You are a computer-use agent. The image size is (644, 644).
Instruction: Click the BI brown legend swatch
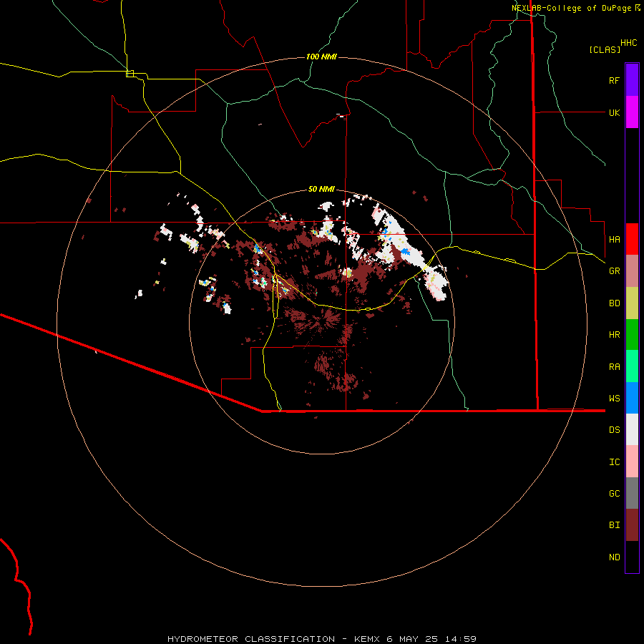(x=632, y=525)
